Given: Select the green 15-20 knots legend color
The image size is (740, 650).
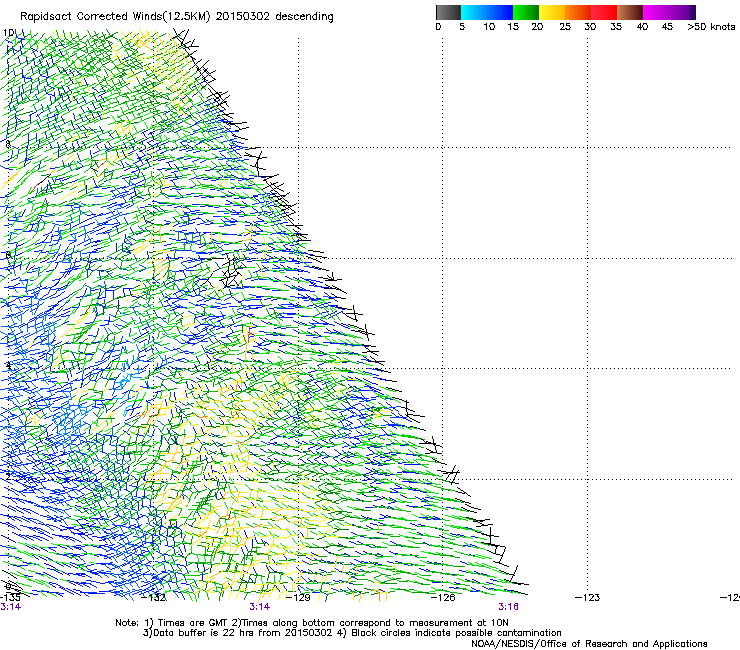Looking at the screenshot, I should [526, 12].
